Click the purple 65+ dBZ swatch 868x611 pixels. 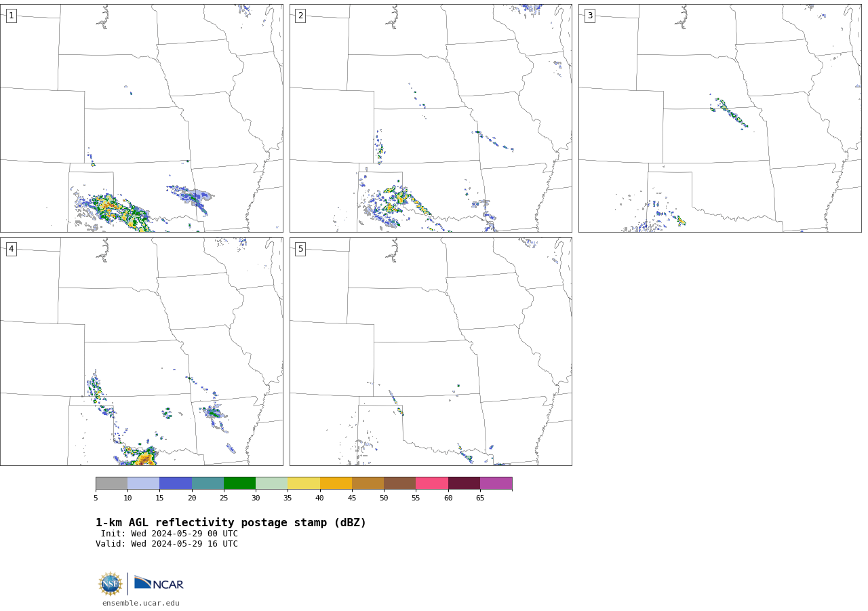point(496,483)
